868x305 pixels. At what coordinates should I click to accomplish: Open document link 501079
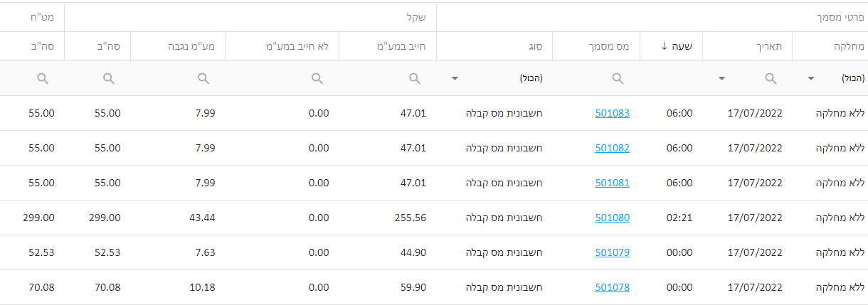click(613, 252)
